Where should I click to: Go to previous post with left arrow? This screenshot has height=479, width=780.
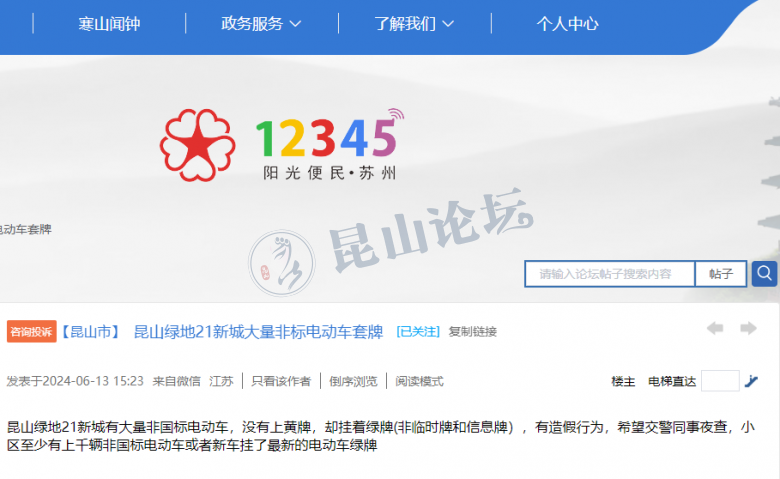715,328
